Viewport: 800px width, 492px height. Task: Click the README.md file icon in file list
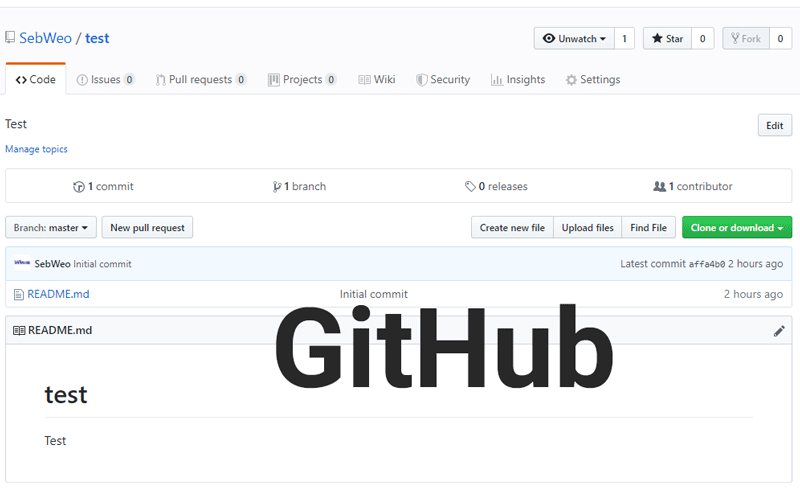click(x=19, y=294)
